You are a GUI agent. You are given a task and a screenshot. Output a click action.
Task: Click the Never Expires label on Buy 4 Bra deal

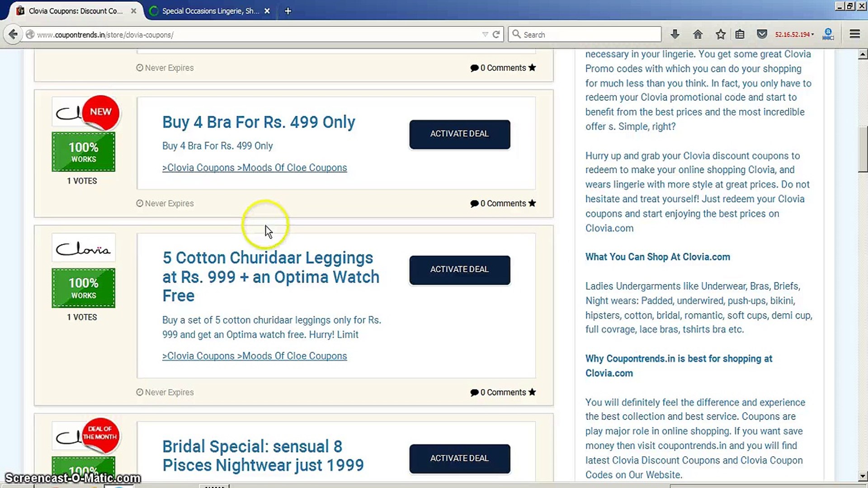click(165, 203)
